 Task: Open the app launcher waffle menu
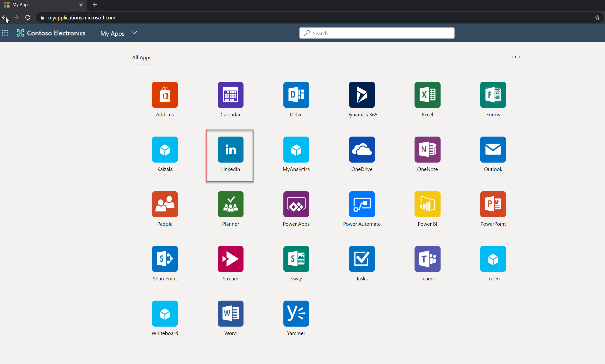coord(5,33)
